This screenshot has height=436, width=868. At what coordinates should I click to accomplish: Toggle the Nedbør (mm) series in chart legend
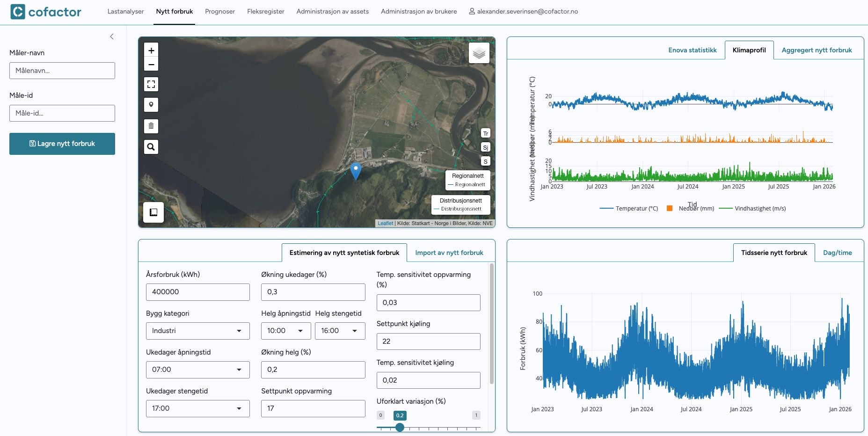(x=690, y=209)
